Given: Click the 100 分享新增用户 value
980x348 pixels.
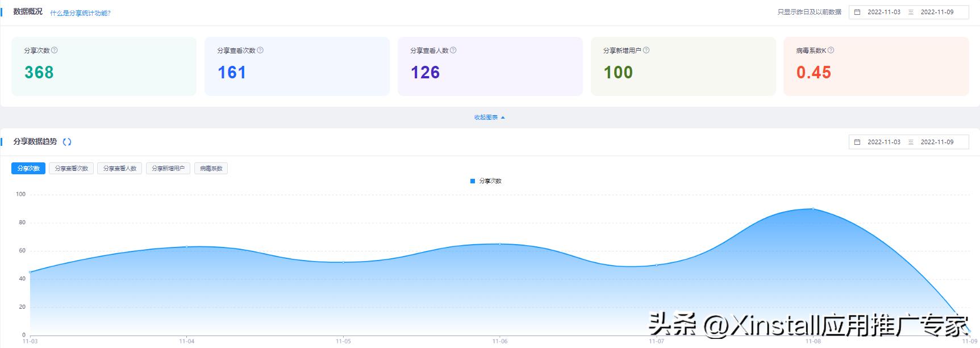Looking at the screenshot, I should 618,73.
